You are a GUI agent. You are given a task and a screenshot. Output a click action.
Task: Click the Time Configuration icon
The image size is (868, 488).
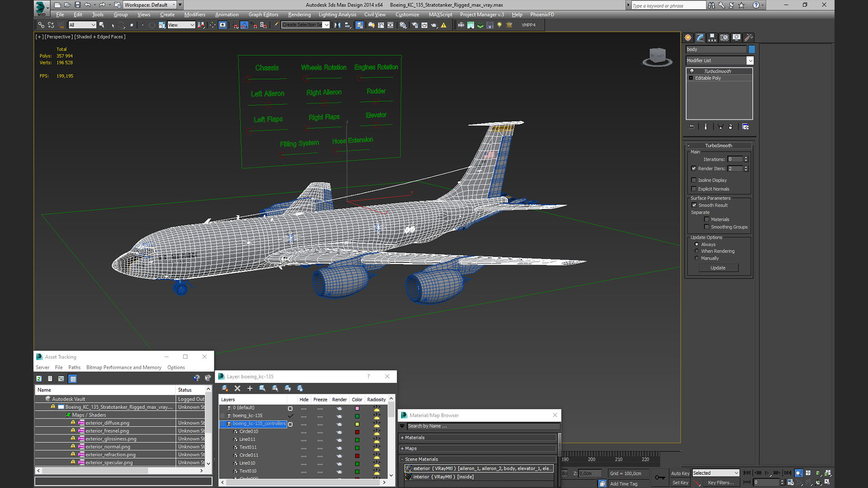tap(790, 483)
